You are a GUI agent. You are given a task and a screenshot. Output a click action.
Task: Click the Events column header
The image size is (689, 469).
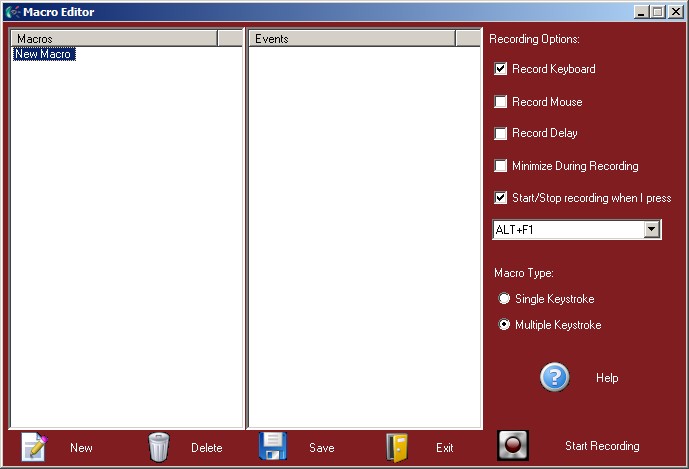[351, 38]
